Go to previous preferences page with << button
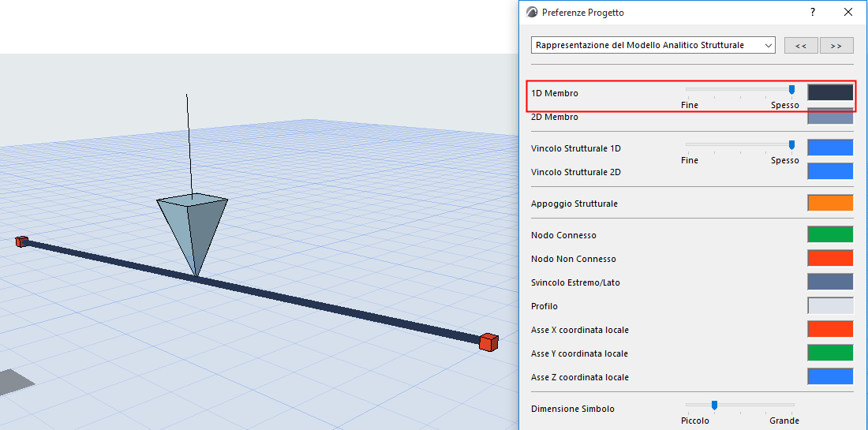The width and height of the screenshot is (868, 430). coord(800,46)
